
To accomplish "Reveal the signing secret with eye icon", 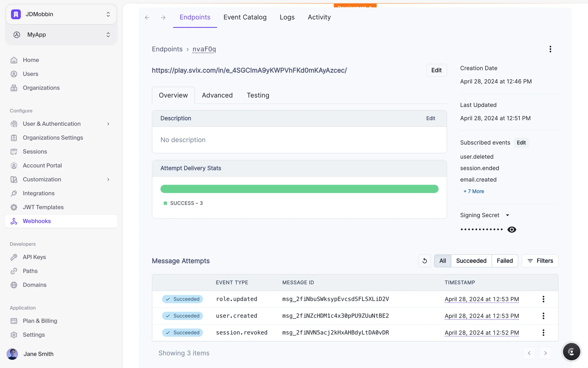I will [511, 229].
